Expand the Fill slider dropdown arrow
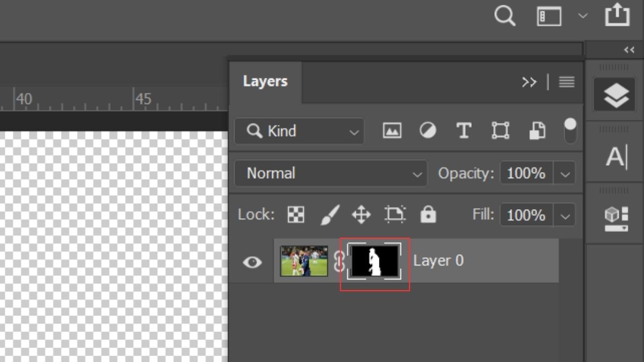This screenshot has width=644, height=362. pyautogui.click(x=564, y=216)
